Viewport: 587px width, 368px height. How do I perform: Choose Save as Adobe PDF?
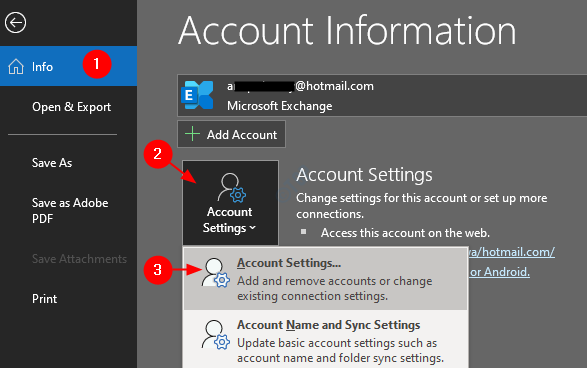click(x=70, y=210)
